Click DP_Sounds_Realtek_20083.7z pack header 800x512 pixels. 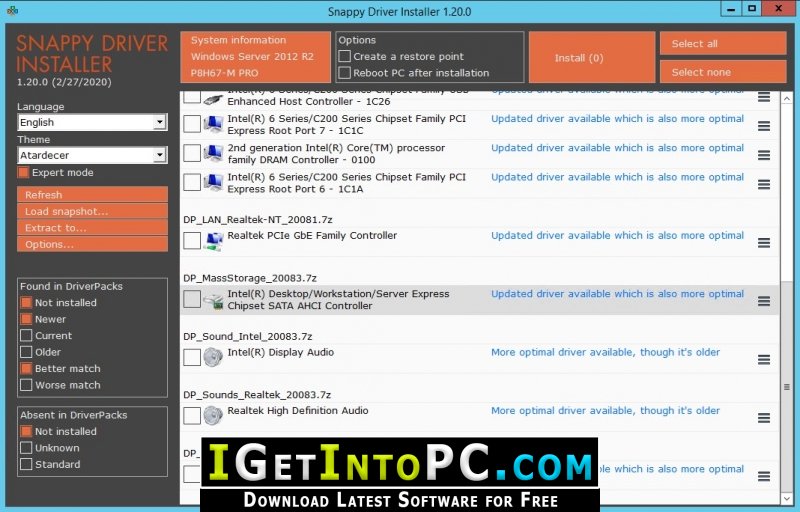pyautogui.click(x=257, y=395)
